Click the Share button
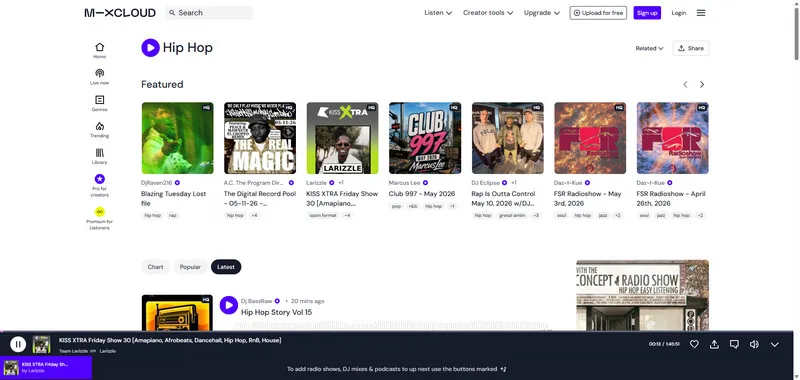The height and width of the screenshot is (380, 800). point(691,48)
